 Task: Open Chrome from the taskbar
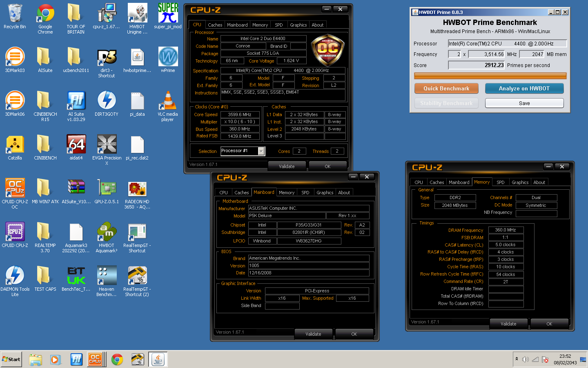117,359
